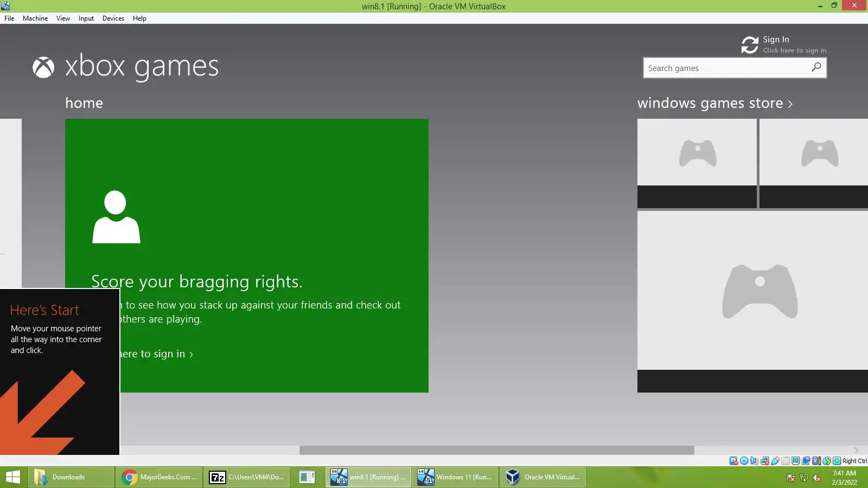The height and width of the screenshot is (488, 868).
Task: Click the Sign In link
Action: [776, 40]
